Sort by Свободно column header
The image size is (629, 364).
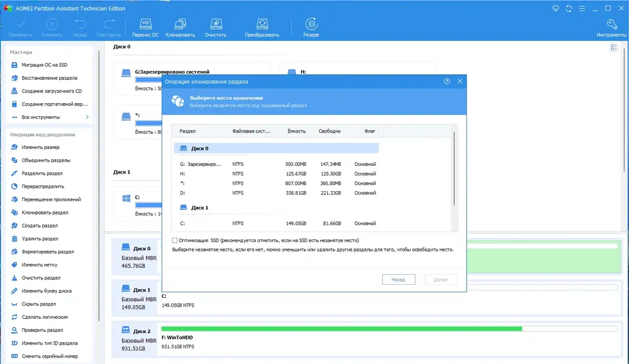click(x=330, y=131)
